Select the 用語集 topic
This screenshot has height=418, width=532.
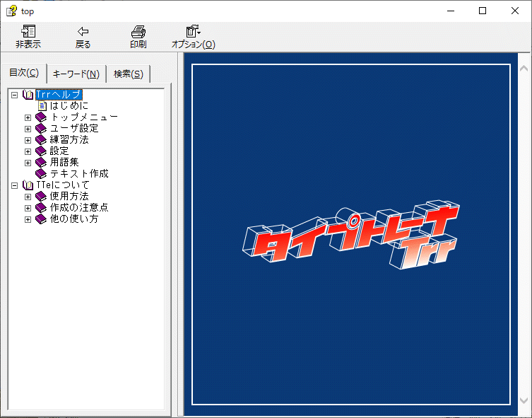(64, 163)
